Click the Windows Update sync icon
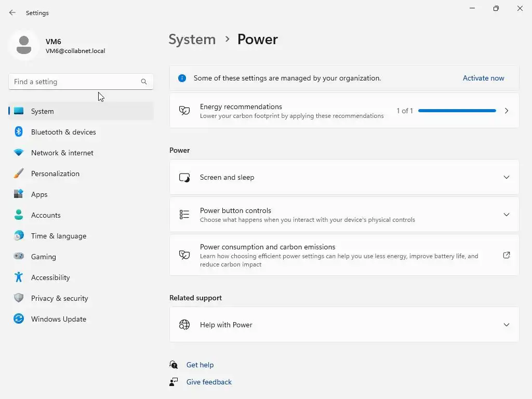 click(19, 319)
